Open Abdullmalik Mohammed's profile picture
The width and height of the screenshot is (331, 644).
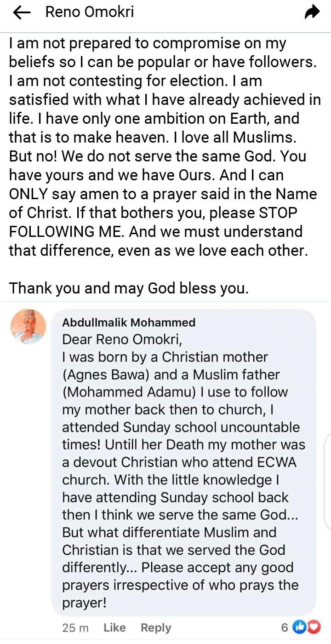point(28,326)
